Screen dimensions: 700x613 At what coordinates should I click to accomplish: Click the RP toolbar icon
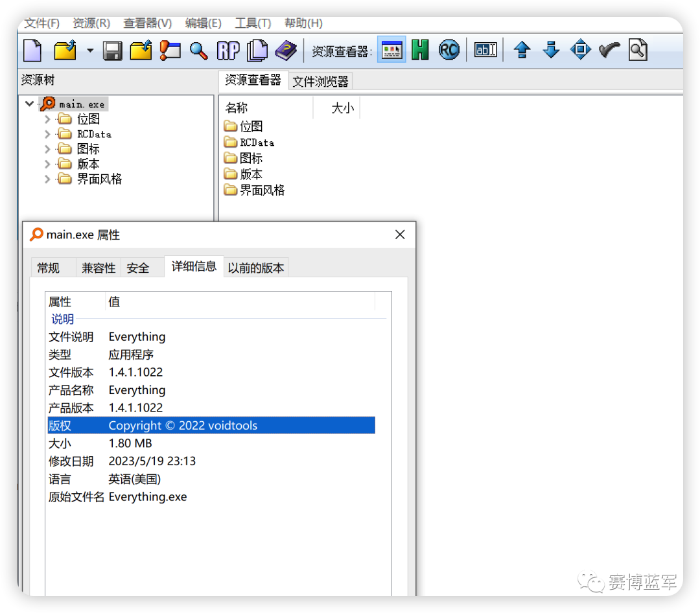click(228, 50)
